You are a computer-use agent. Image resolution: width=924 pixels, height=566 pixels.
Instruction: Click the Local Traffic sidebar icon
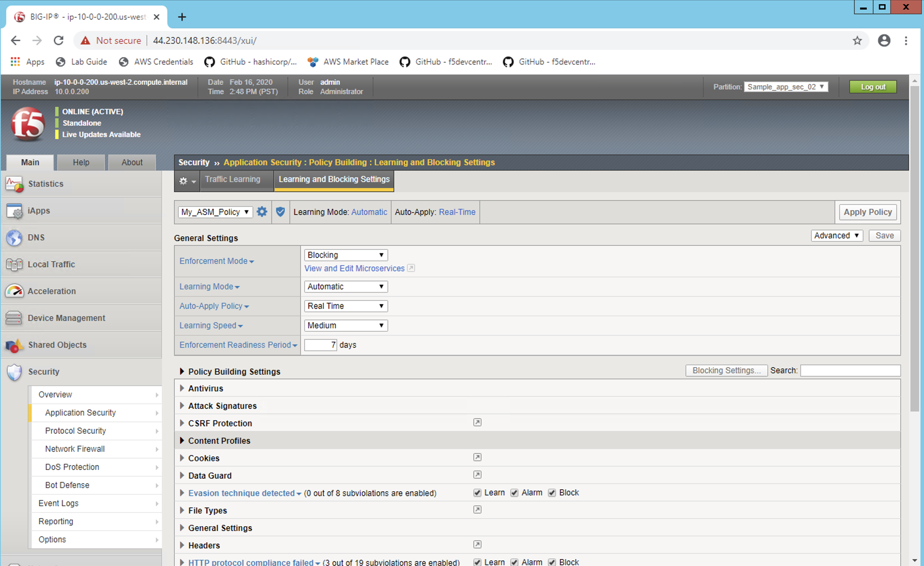pyautogui.click(x=14, y=265)
